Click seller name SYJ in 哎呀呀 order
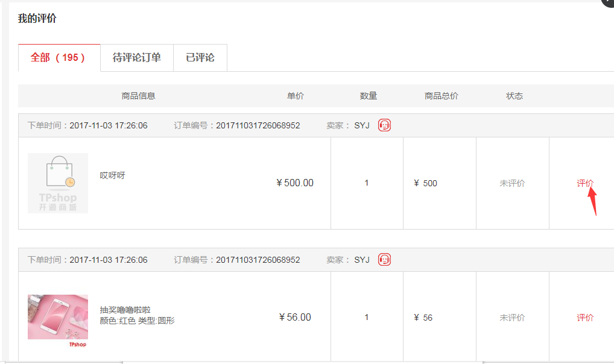The image size is (614, 364). (x=362, y=125)
